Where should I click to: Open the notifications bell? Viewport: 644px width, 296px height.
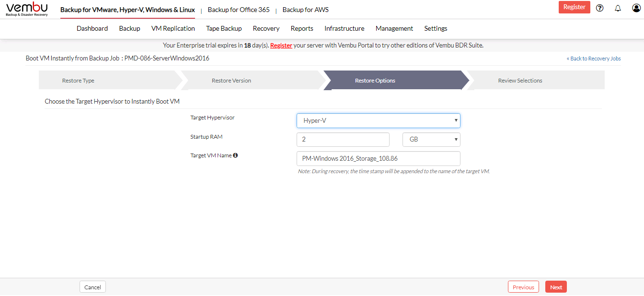[x=618, y=8]
